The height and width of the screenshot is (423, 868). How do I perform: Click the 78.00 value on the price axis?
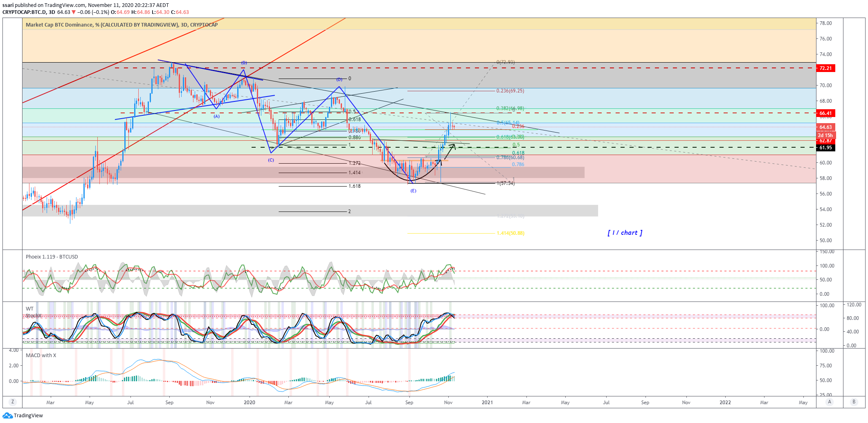(x=825, y=23)
